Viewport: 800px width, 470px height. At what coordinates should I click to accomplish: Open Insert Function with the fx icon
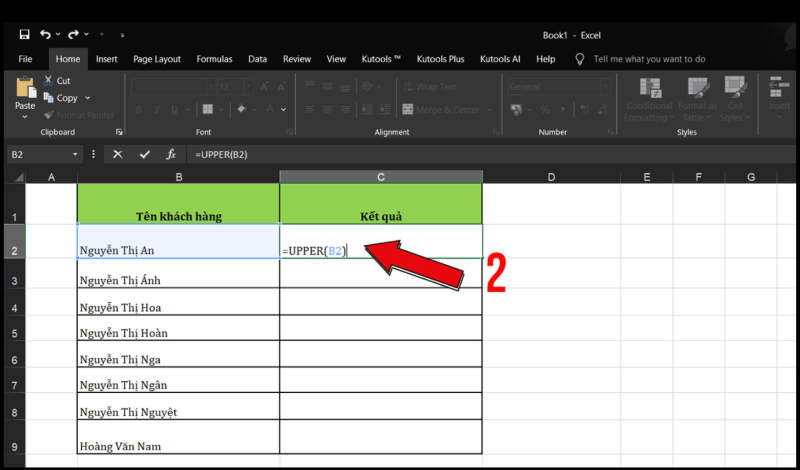(x=171, y=154)
